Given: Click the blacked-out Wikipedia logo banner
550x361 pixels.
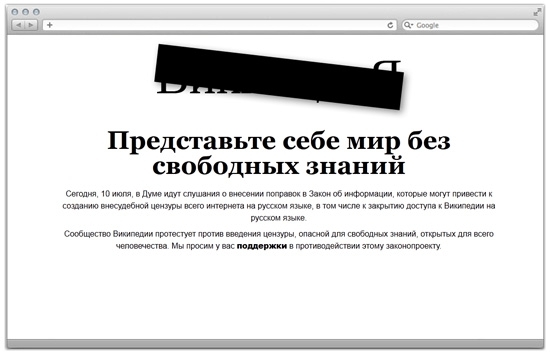Looking at the screenshot, I should (x=279, y=77).
